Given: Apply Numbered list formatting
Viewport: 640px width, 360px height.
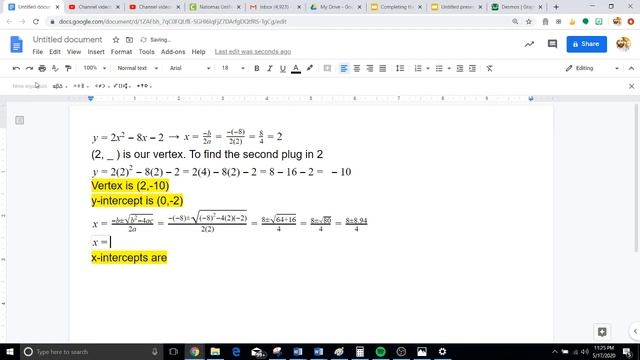Looking at the screenshot, I should click(x=418, y=69).
